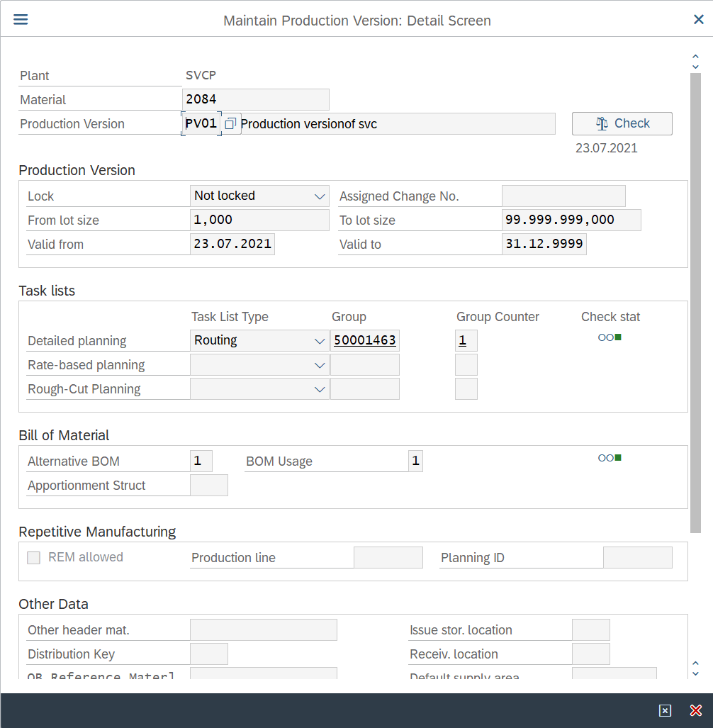Click the scroll-up chevrons at top right

click(x=695, y=61)
